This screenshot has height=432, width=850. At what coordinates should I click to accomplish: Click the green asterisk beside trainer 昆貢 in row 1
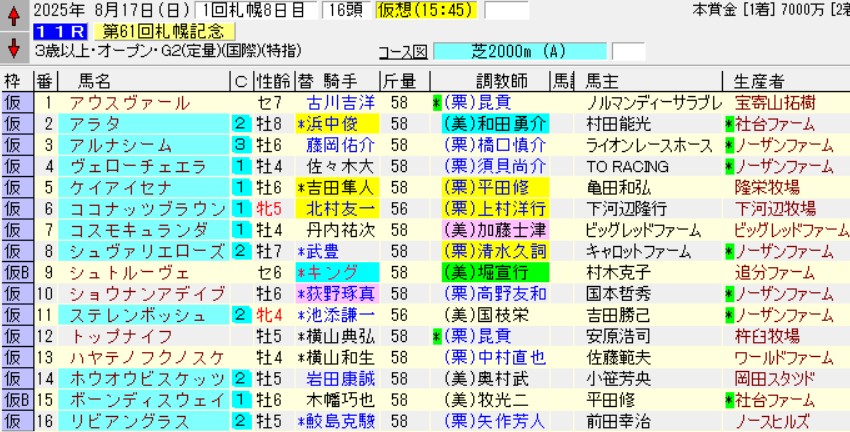click(x=437, y=103)
